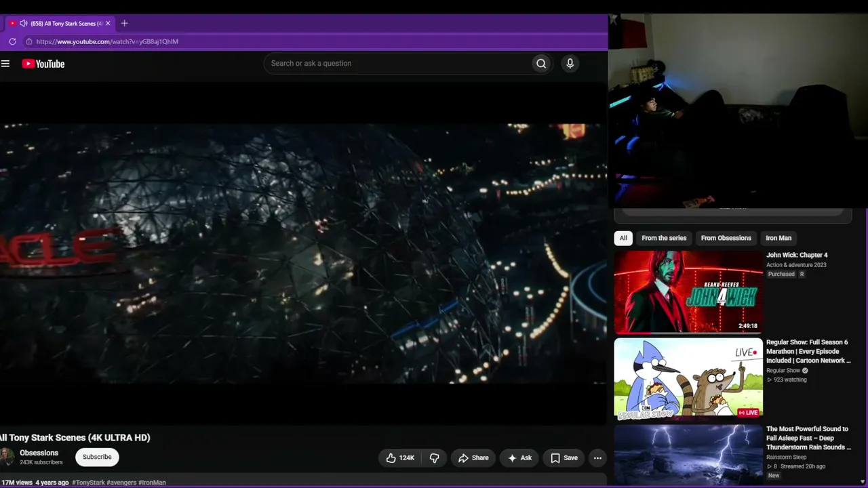This screenshot has height=488, width=868.
Task: Select the All filter chip
Action: click(x=623, y=238)
